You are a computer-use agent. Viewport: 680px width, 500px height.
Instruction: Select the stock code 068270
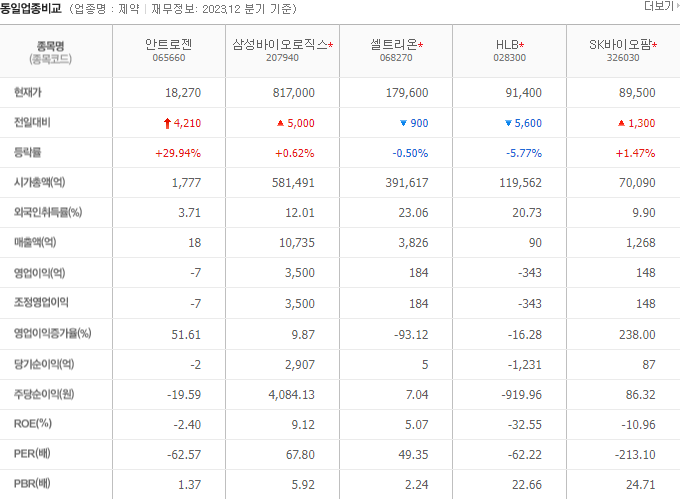click(396, 58)
